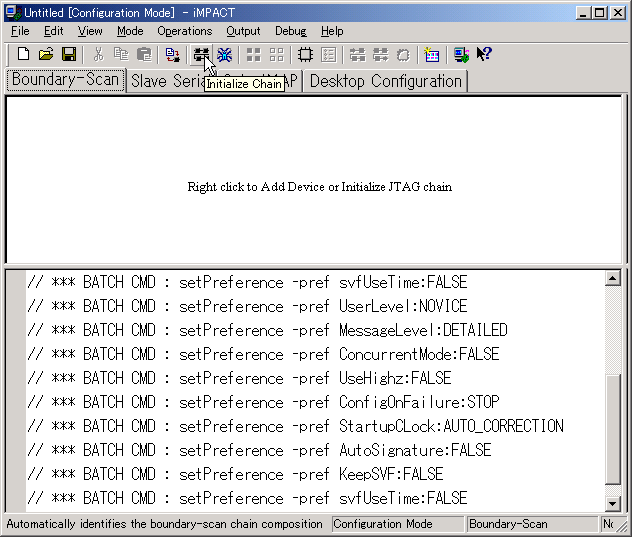
Task: Click the log scrollbar down arrow
Action: click(x=613, y=503)
